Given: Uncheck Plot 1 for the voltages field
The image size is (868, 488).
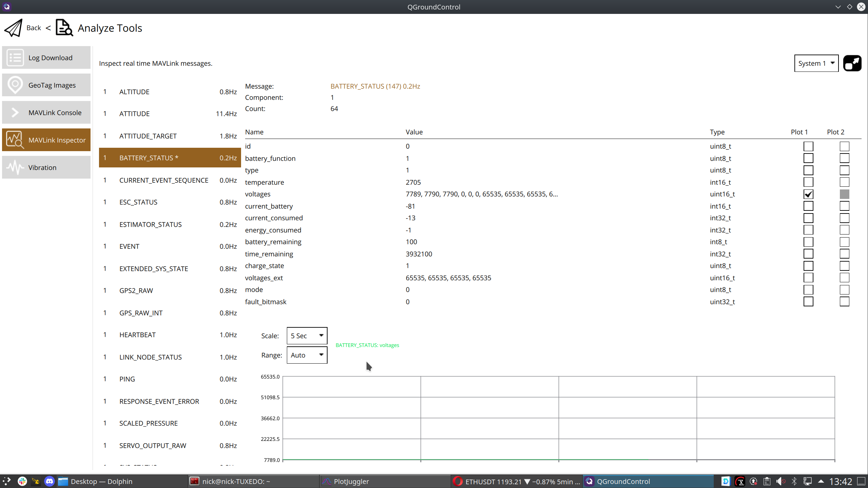Looking at the screenshot, I should pos(808,194).
